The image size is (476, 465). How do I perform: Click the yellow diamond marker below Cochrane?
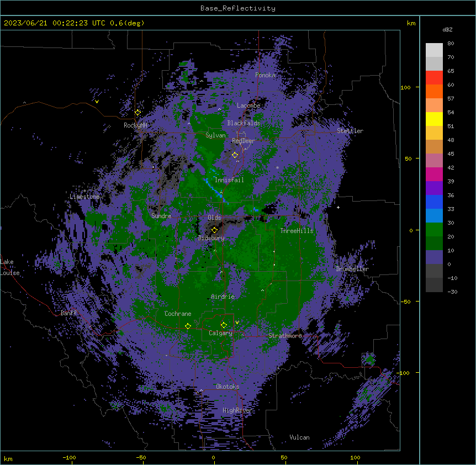(x=188, y=326)
